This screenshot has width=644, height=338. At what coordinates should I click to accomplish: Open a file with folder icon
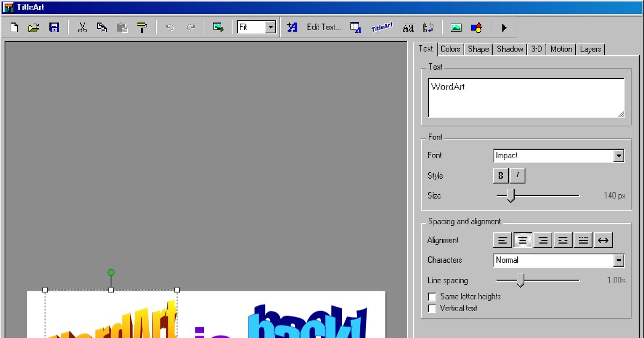(x=34, y=27)
